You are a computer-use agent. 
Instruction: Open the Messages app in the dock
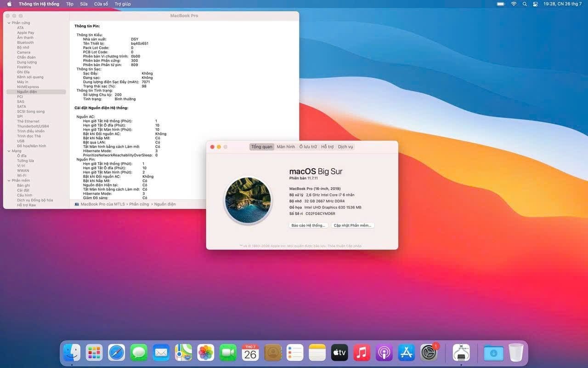click(139, 353)
